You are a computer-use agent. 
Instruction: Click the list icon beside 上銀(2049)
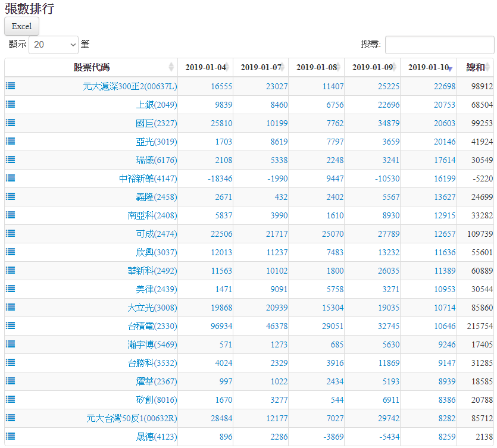(x=11, y=104)
